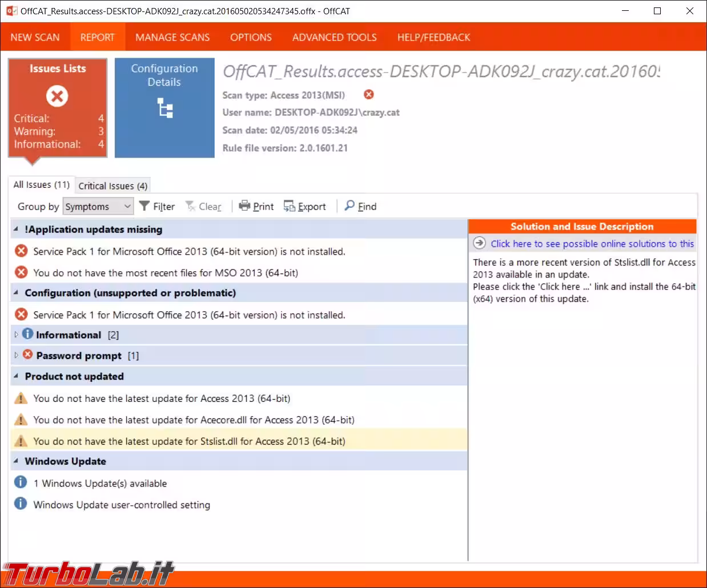Screen dimensions: 707x588
Task: Collapse the Product not updated group
Action: 16,376
